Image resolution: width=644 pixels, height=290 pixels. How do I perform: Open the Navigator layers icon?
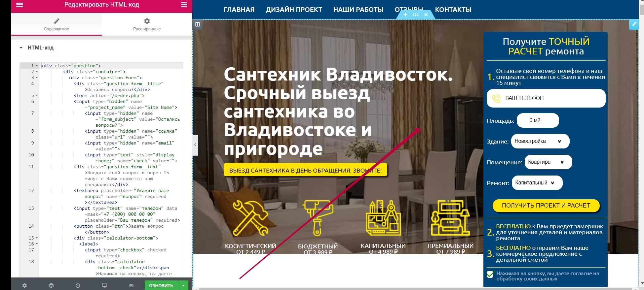(x=51, y=285)
